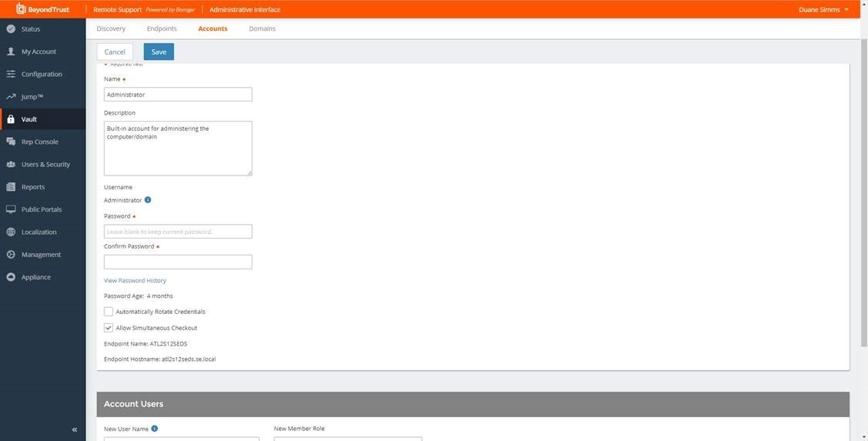Click the Public Portals monitor icon
Viewport: 868px width, 441px height.
tap(11, 209)
